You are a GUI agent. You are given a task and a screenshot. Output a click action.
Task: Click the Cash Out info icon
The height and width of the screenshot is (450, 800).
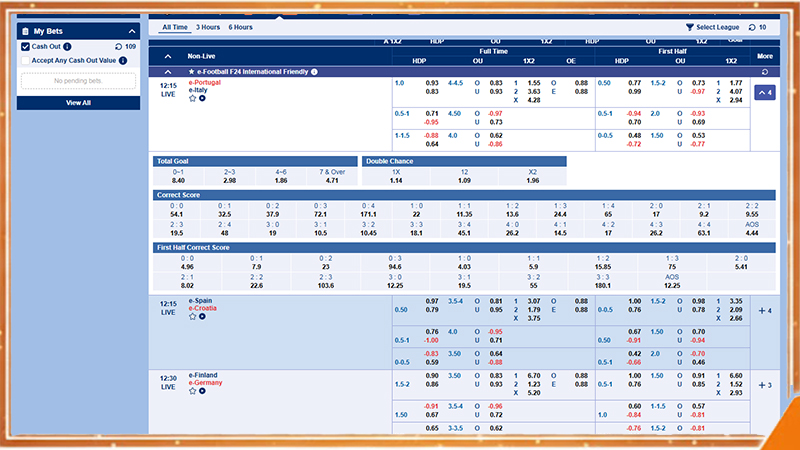point(67,46)
